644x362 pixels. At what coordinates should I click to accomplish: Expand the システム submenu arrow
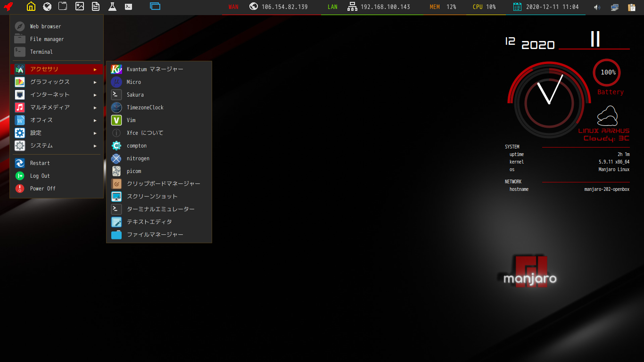[x=95, y=146]
